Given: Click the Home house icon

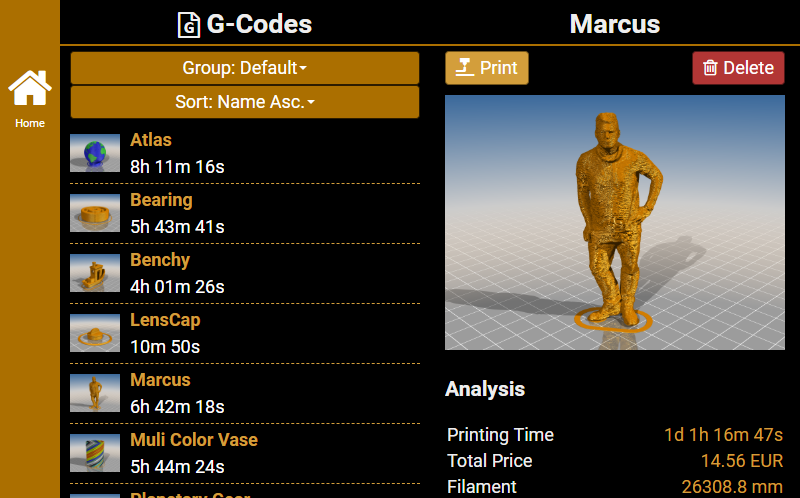Looking at the screenshot, I should coord(30,88).
